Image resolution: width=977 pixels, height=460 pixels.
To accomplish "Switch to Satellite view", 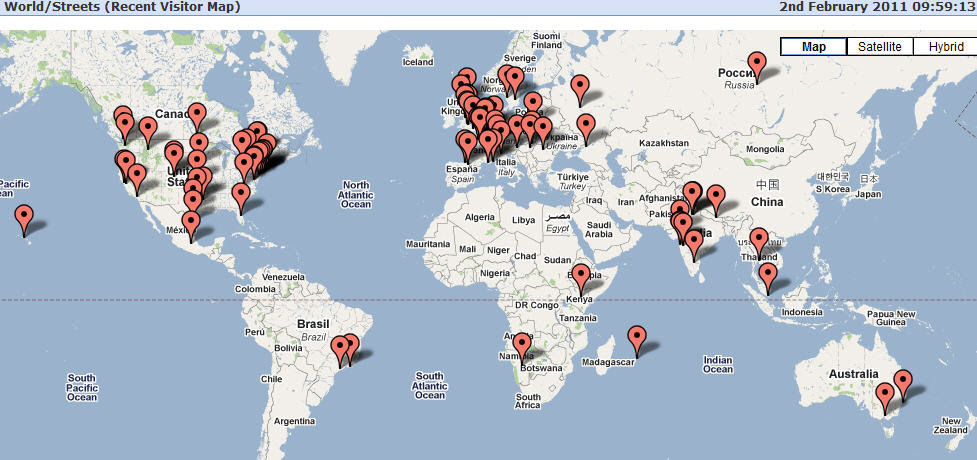I will point(879,47).
